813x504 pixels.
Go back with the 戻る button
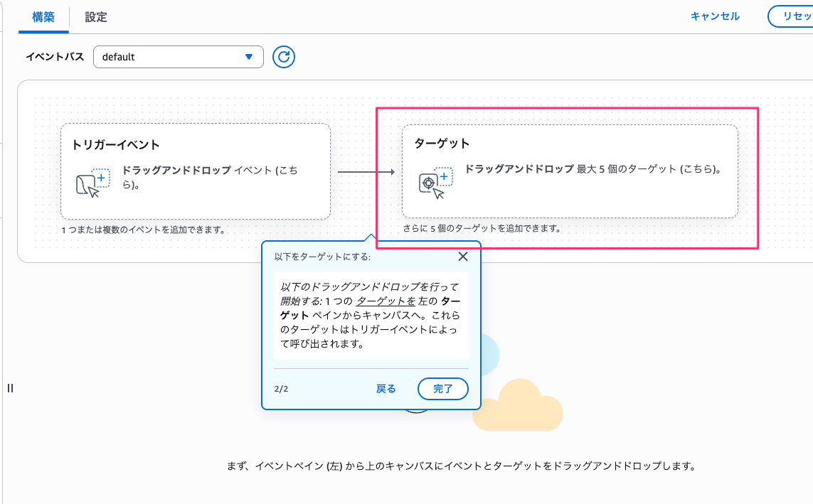386,389
